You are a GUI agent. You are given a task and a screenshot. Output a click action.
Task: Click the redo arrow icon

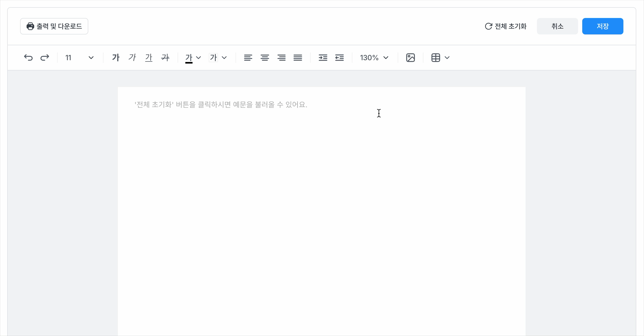[45, 57]
